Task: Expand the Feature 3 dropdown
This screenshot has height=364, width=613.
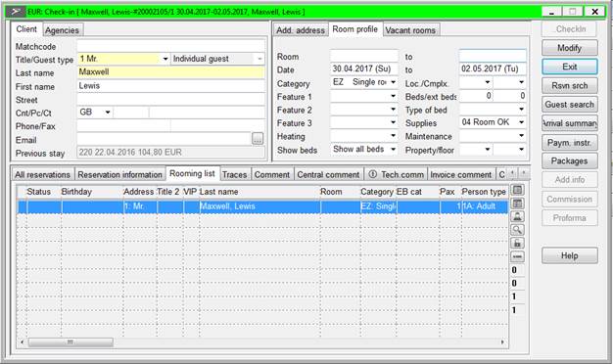Action: tap(394, 122)
